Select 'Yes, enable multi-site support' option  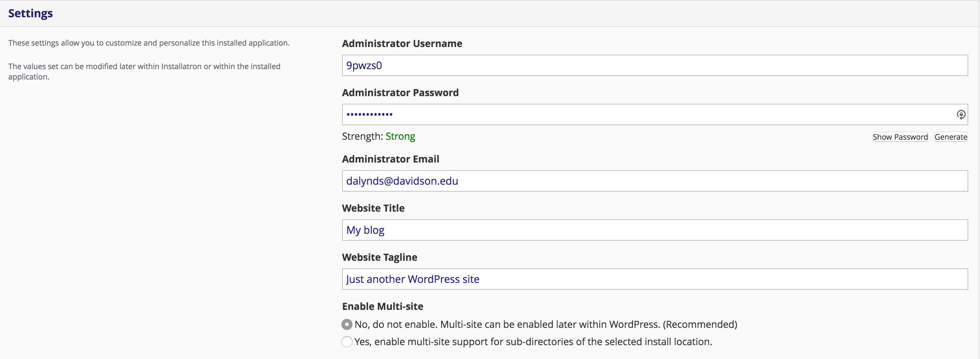[347, 342]
